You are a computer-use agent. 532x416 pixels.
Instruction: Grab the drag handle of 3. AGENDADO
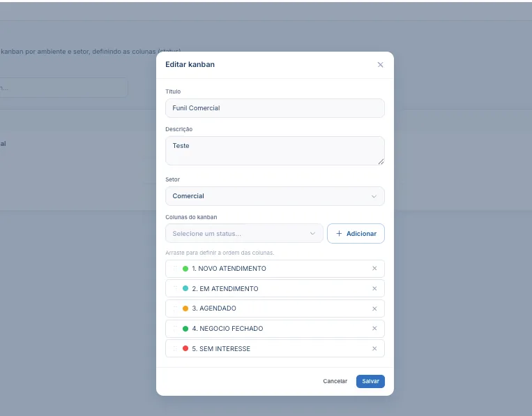pyautogui.click(x=175, y=309)
